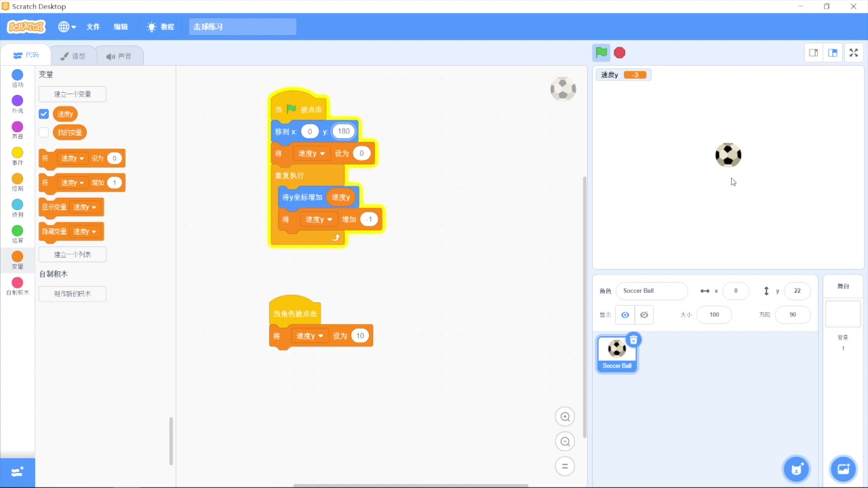Switch to the 造型 costumes tab
868x488 pixels.
pyautogui.click(x=73, y=56)
